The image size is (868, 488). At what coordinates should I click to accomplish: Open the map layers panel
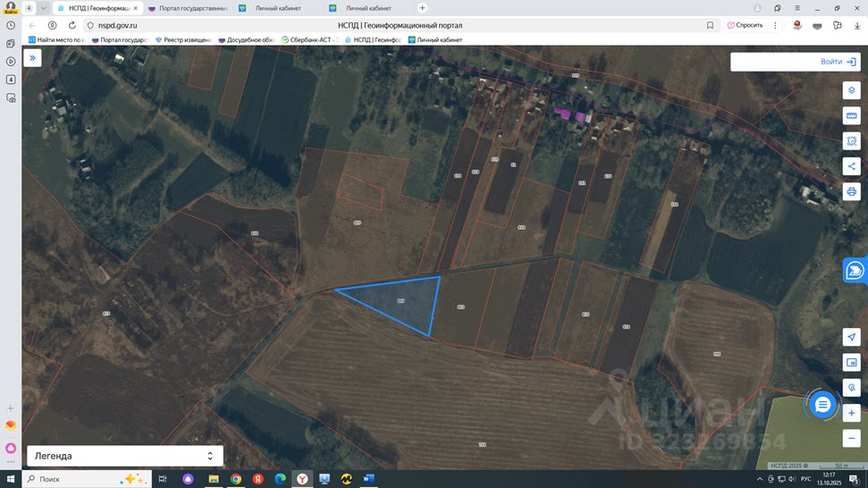click(x=851, y=90)
